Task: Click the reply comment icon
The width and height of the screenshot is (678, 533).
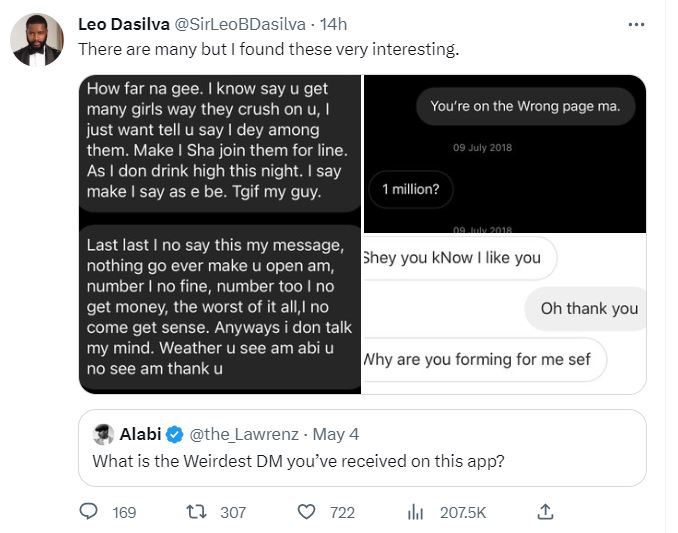Action: (x=90, y=512)
